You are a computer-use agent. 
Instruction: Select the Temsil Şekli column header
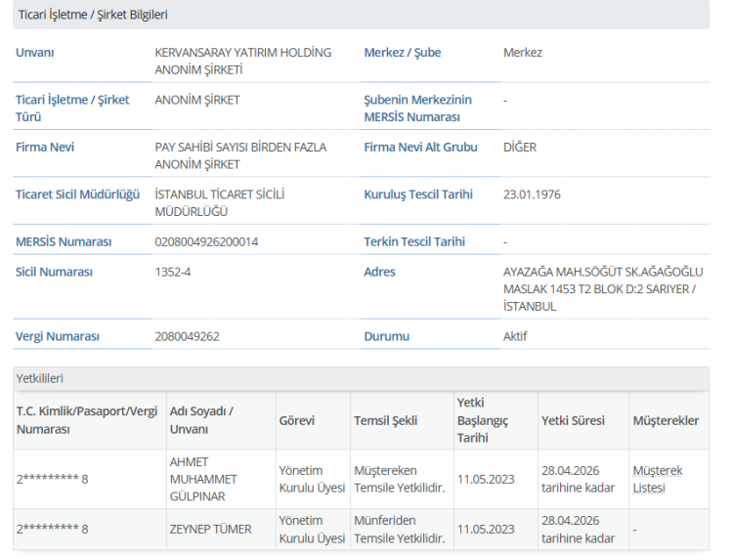point(385,420)
